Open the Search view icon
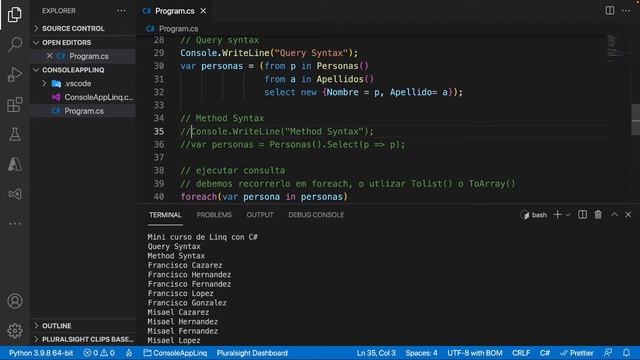The width and height of the screenshot is (640, 360). click(15, 44)
